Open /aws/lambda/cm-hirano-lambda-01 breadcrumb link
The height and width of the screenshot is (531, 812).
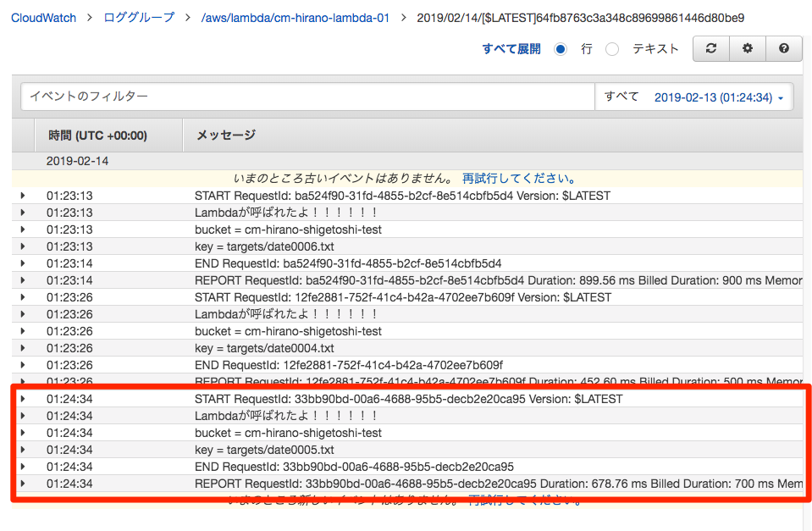pos(296,18)
